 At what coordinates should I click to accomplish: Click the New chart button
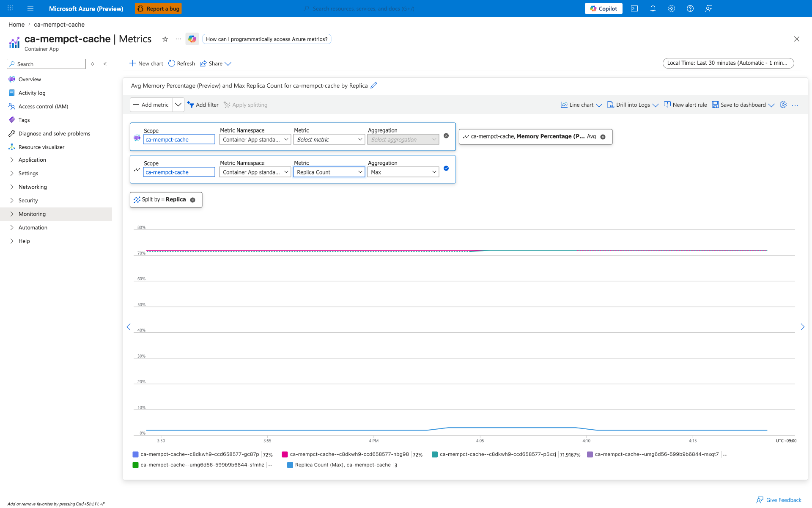[146, 63]
